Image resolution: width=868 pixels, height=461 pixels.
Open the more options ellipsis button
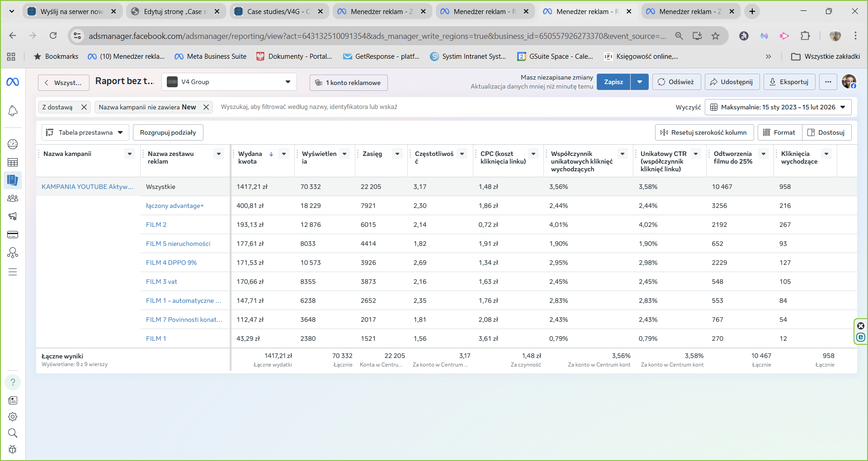[828, 82]
